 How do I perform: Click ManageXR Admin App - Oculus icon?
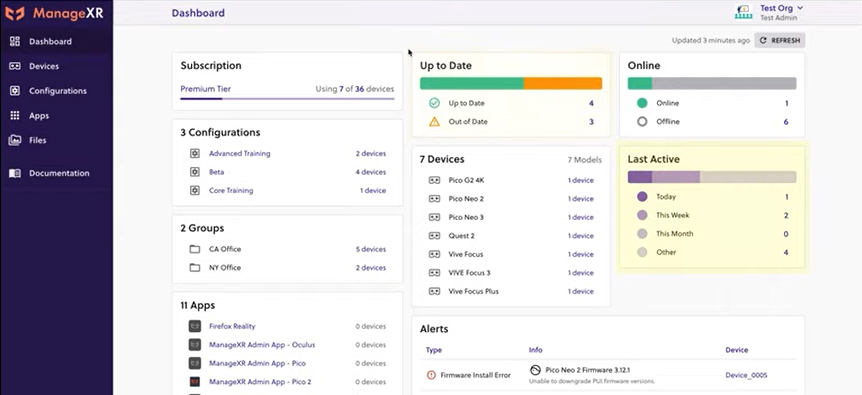pos(195,345)
